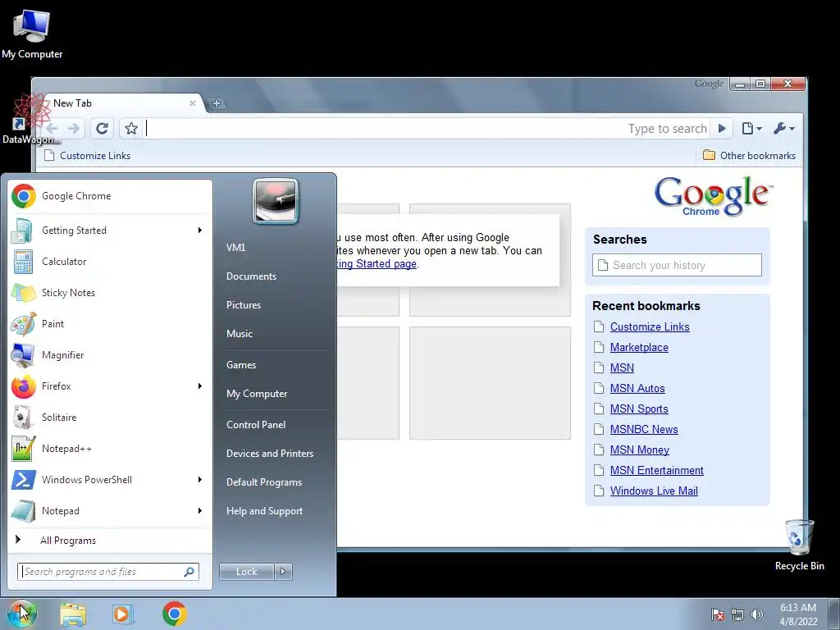Click Windows Start orb
Image resolution: width=840 pixels, height=630 pixels.
coord(21,614)
